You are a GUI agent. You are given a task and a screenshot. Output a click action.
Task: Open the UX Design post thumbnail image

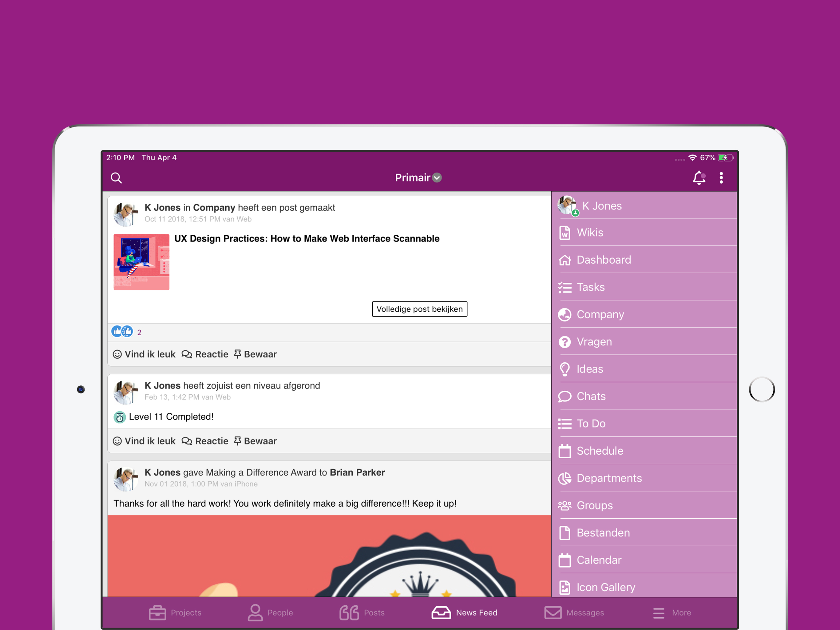pos(141,262)
